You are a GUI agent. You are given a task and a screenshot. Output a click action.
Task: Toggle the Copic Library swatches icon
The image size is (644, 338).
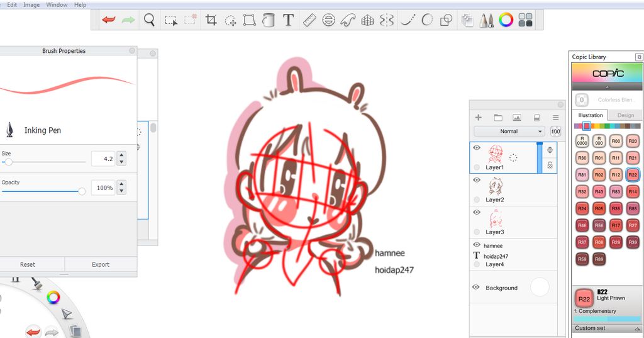[x=526, y=20]
